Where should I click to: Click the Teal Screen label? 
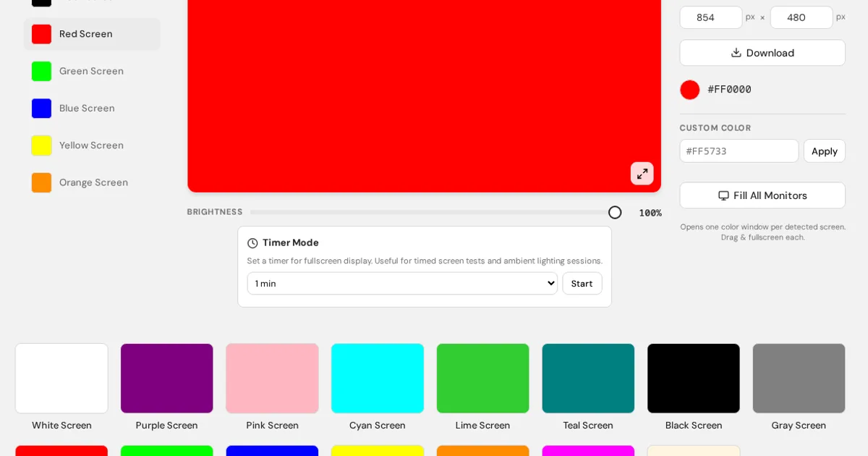tap(588, 426)
